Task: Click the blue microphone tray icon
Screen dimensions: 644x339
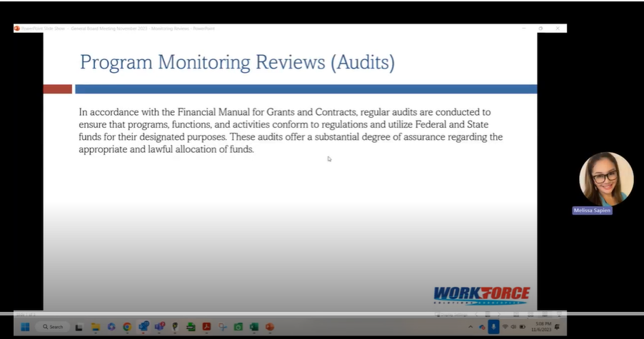Action: pyautogui.click(x=493, y=327)
